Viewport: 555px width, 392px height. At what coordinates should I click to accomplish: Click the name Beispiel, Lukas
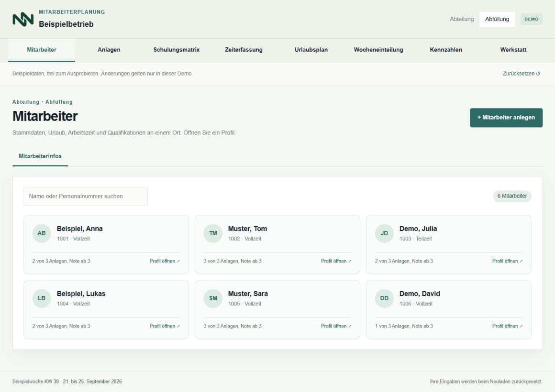tap(81, 294)
